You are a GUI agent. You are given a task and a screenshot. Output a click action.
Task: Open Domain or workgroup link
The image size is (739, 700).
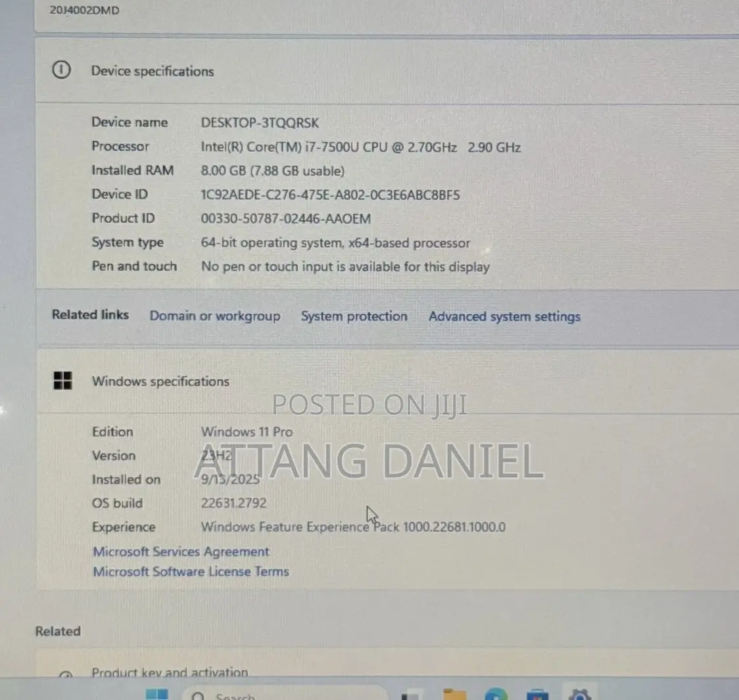click(215, 315)
